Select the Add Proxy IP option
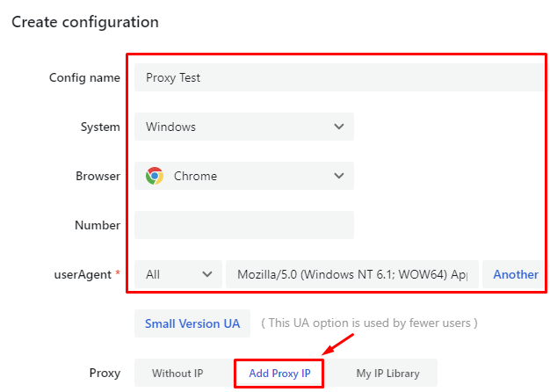 point(279,373)
